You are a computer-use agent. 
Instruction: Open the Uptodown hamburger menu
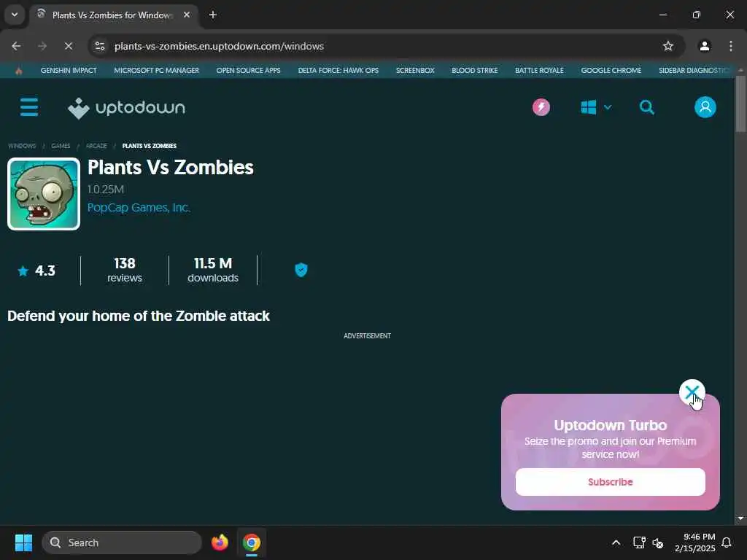[29, 107]
